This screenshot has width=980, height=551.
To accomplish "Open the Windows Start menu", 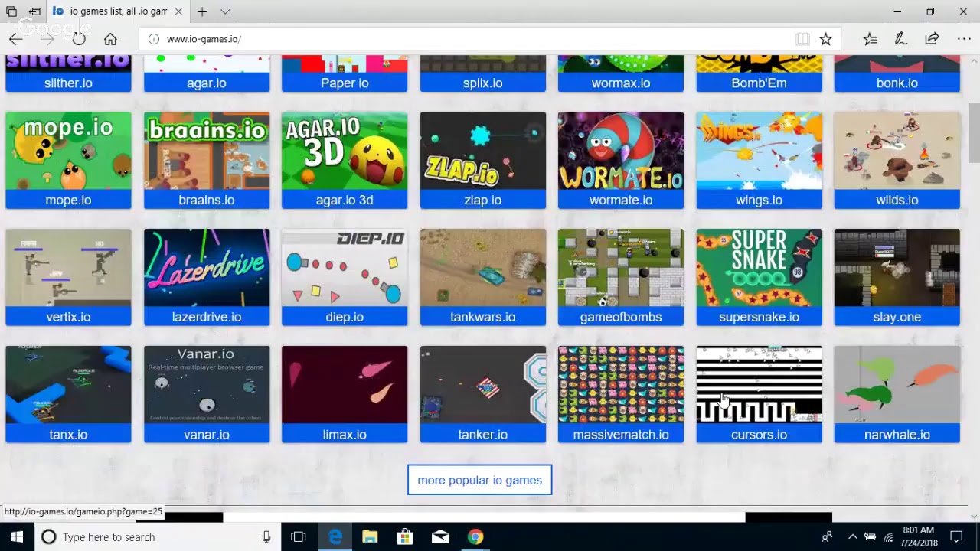I will (17, 536).
